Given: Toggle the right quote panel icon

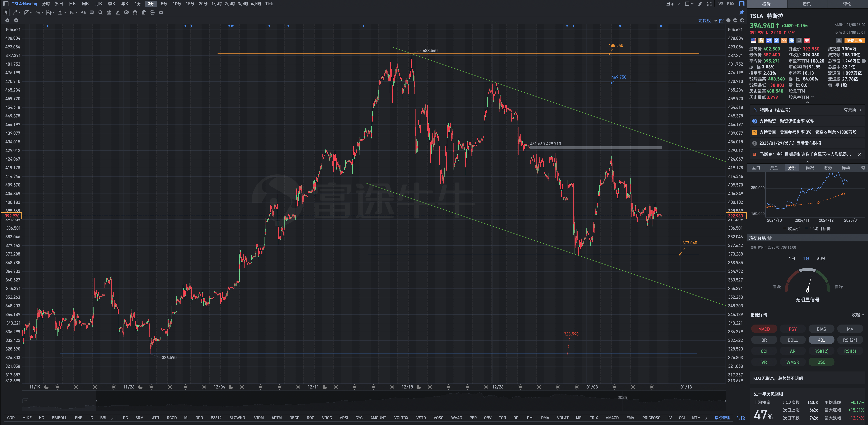Looking at the screenshot, I should [742, 4].
